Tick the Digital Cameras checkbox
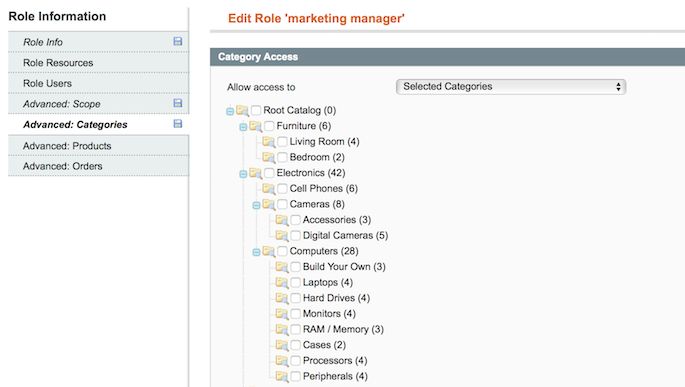The width and height of the screenshot is (685, 387). pos(295,235)
